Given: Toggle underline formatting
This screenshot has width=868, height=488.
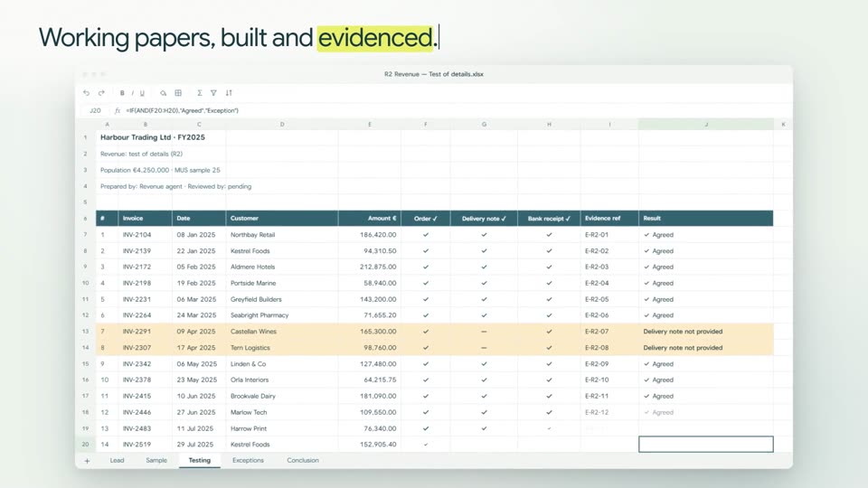Looking at the screenshot, I should [142, 93].
